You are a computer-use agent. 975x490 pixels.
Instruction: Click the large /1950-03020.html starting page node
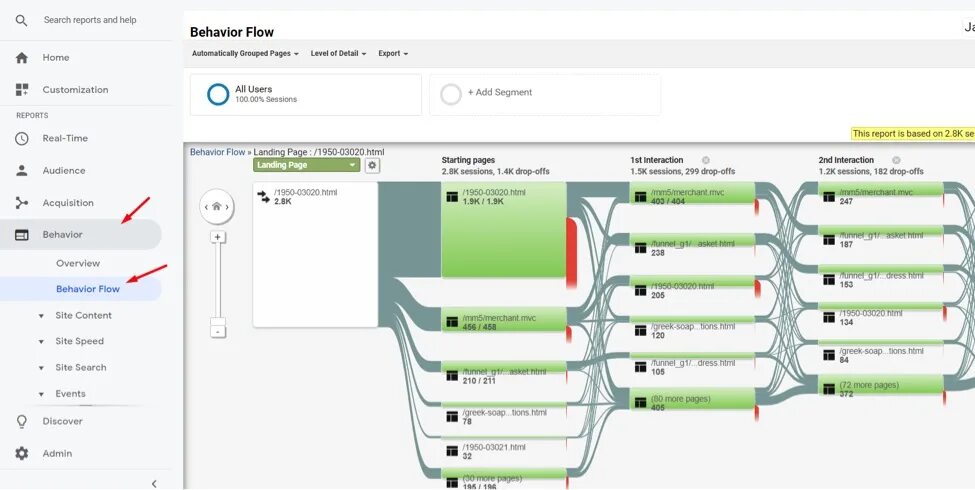[504, 230]
